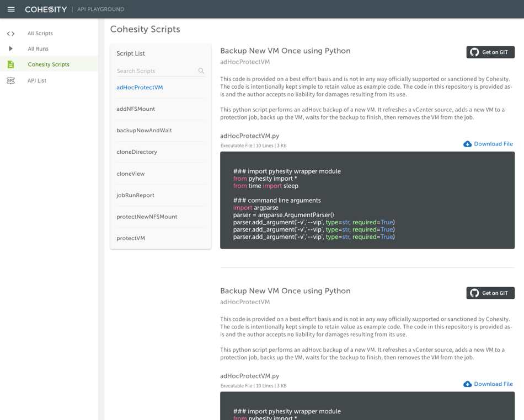Click the All Runs play icon
This screenshot has height=420, width=524.
point(10,49)
